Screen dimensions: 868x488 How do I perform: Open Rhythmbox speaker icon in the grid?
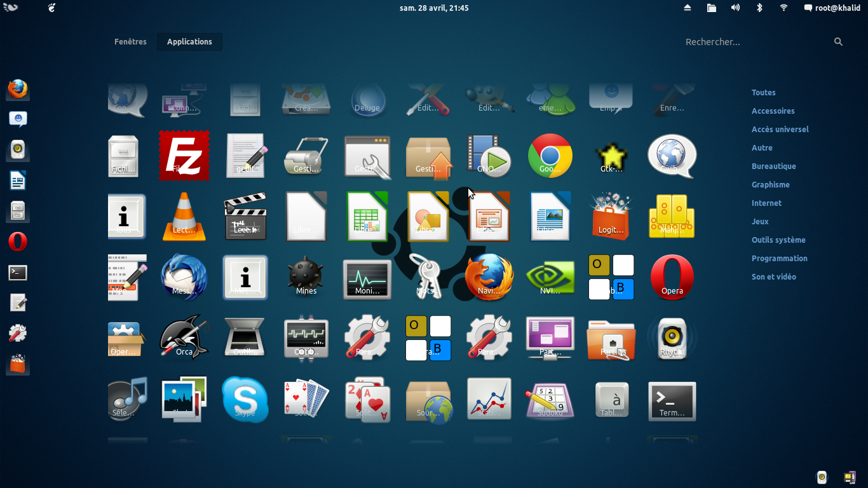(x=672, y=339)
